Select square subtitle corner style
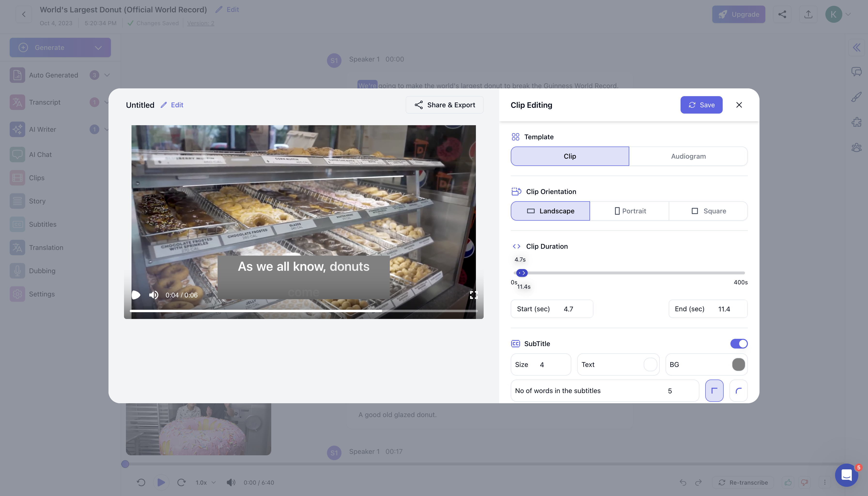 pyautogui.click(x=714, y=390)
